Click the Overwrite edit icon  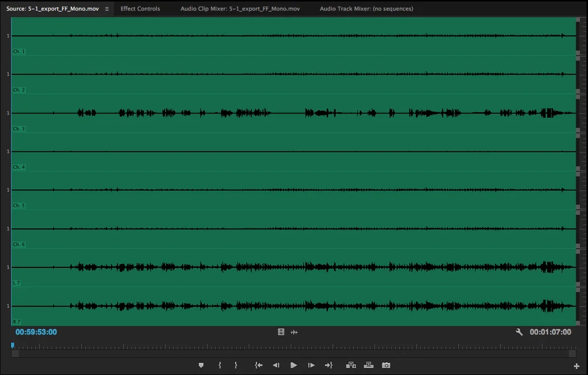(x=369, y=365)
